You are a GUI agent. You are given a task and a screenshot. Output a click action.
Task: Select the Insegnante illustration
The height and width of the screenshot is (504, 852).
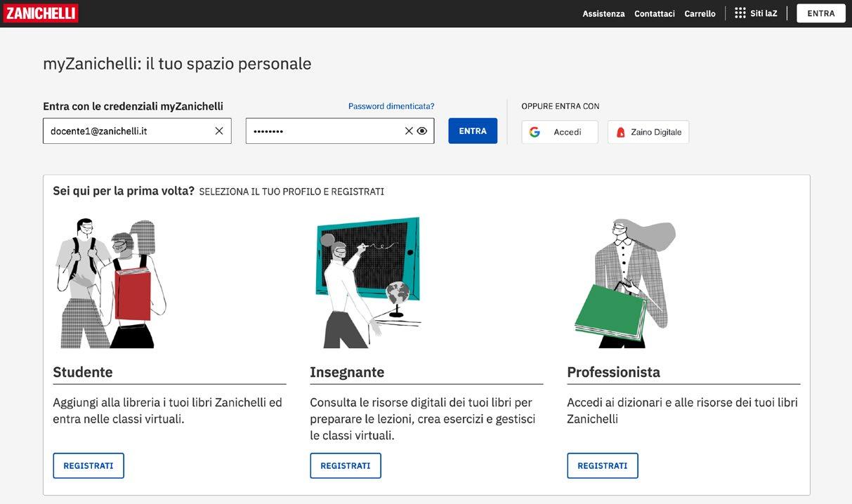(367, 283)
